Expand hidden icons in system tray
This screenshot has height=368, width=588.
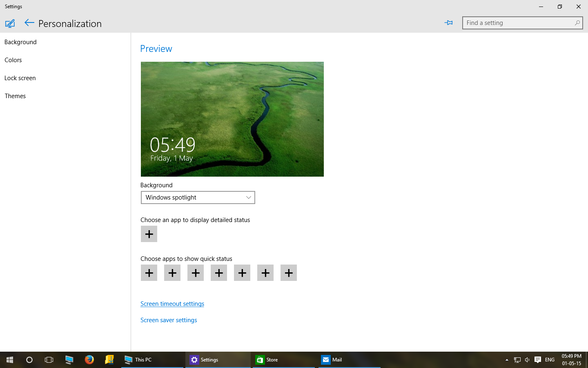click(x=506, y=360)
